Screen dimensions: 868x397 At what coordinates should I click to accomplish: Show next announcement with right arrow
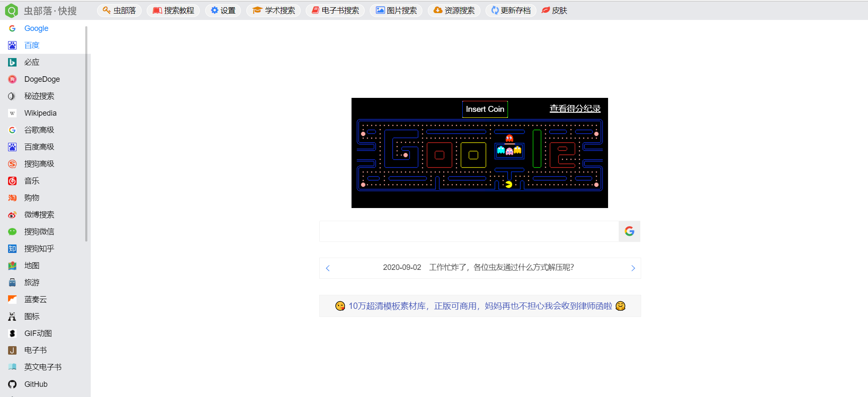633,268
